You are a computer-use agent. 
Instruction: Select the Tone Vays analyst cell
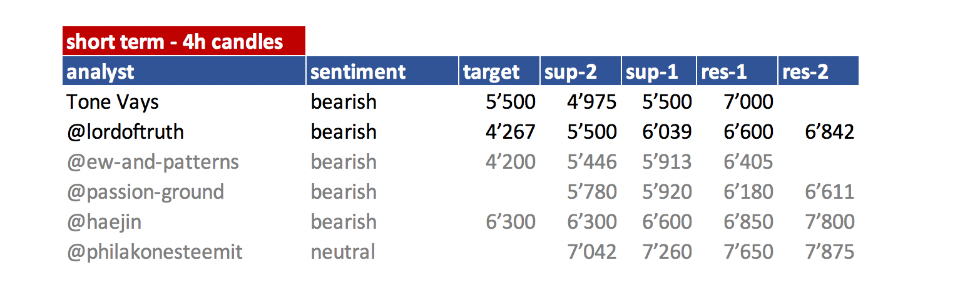tap(113, 101)
